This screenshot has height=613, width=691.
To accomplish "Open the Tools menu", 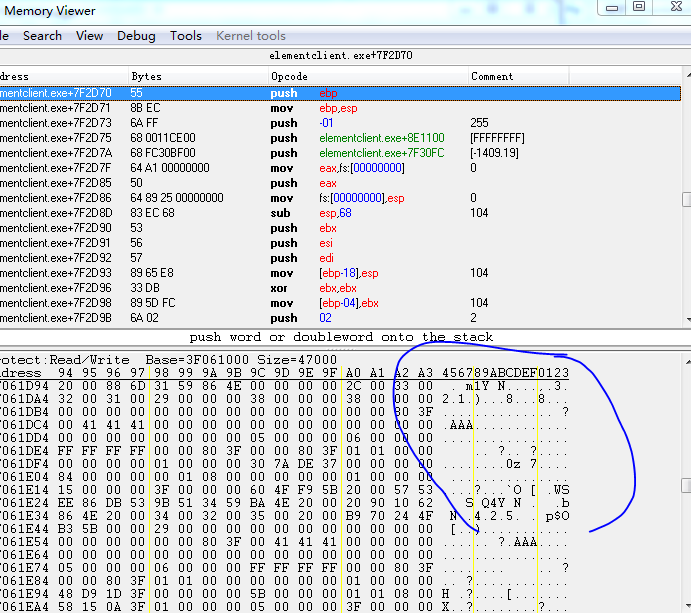I will pyautogui.click(x=186, y=36).
